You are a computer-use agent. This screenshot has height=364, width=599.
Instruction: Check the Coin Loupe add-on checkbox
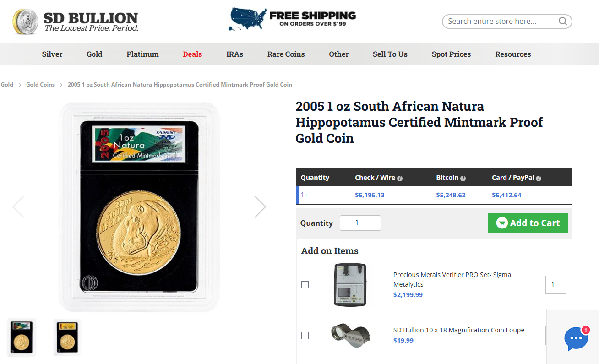coord(305,336)
